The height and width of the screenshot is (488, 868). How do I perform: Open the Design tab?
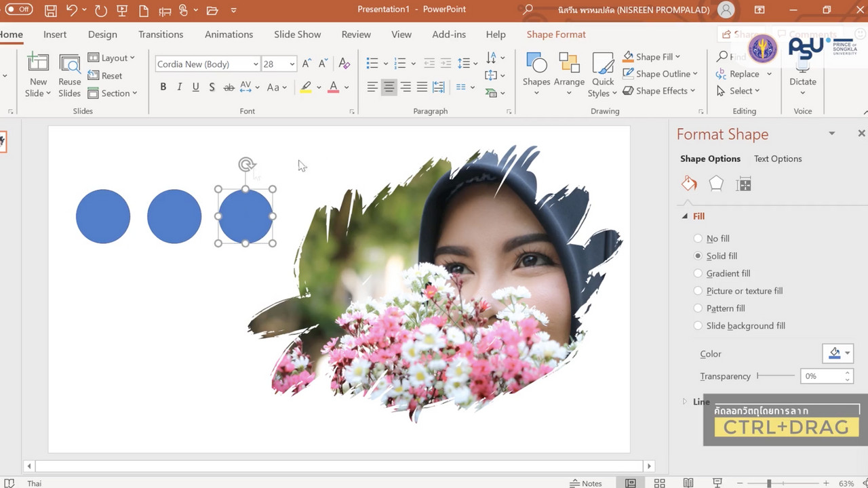coord(102,35)
